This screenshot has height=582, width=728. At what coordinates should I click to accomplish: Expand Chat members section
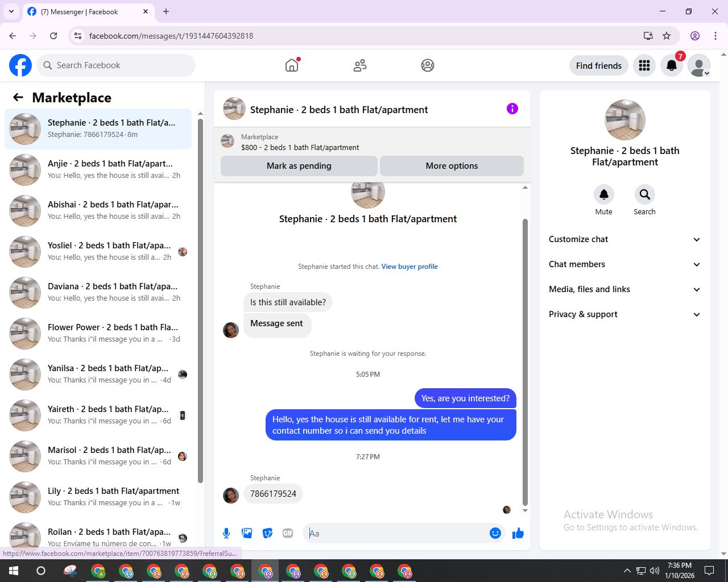pyautogui.click(x=624, y=264)
